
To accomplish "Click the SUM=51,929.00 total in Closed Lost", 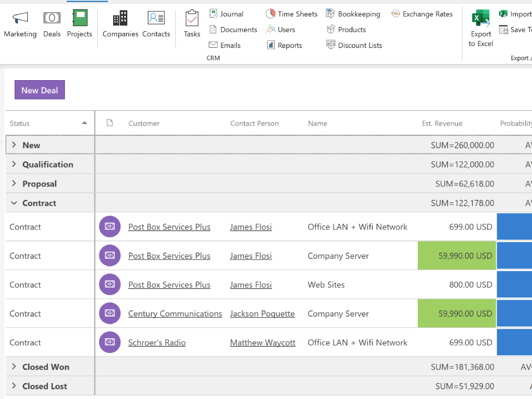I will (x=465, y=386).
